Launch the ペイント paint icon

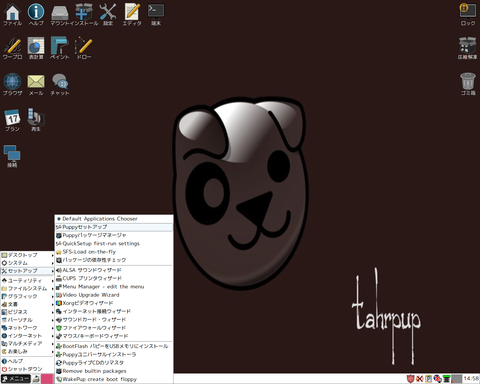(60, 48)
